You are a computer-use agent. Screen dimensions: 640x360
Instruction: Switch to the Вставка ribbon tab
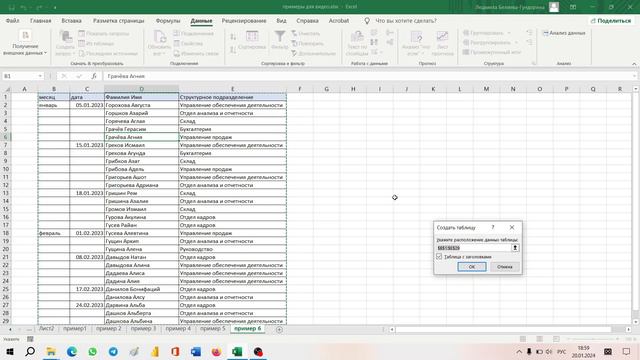coord(71,20)
